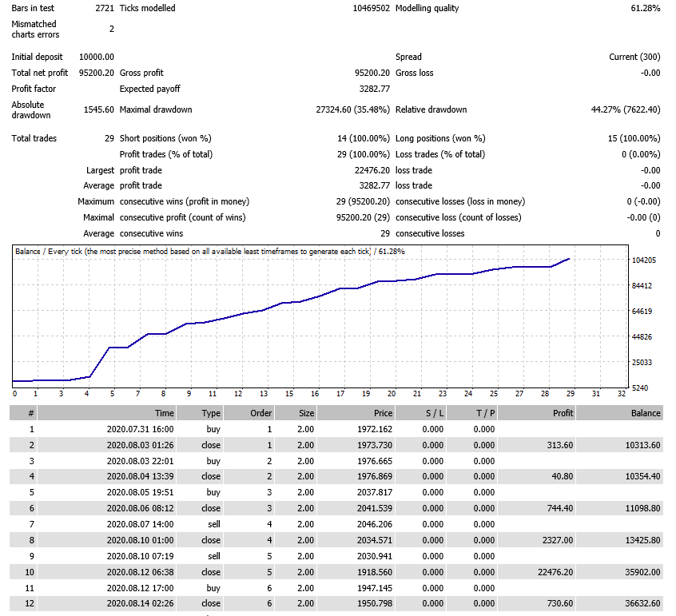Click the Expected payoff value 3282.77
676x616 pixels.
[x=375, y=89]
